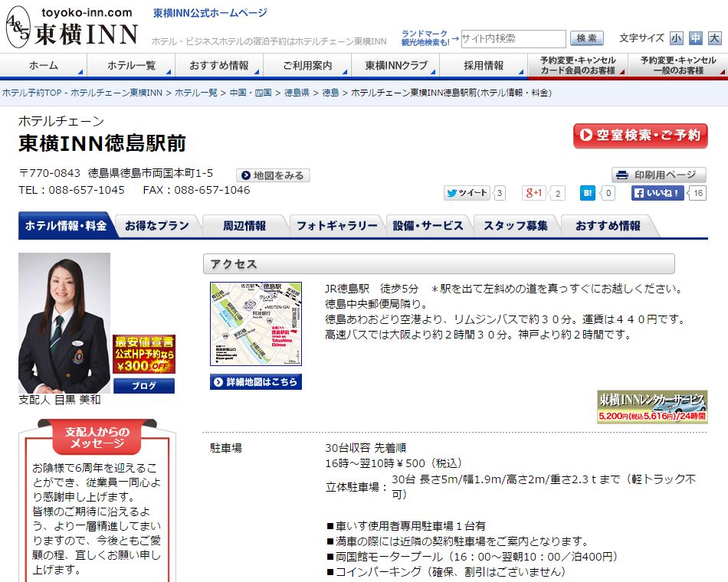Open the ホーム menu item
Image resolution: width=728 pixels, height=582 pixels.
click(x=44, y=65)
